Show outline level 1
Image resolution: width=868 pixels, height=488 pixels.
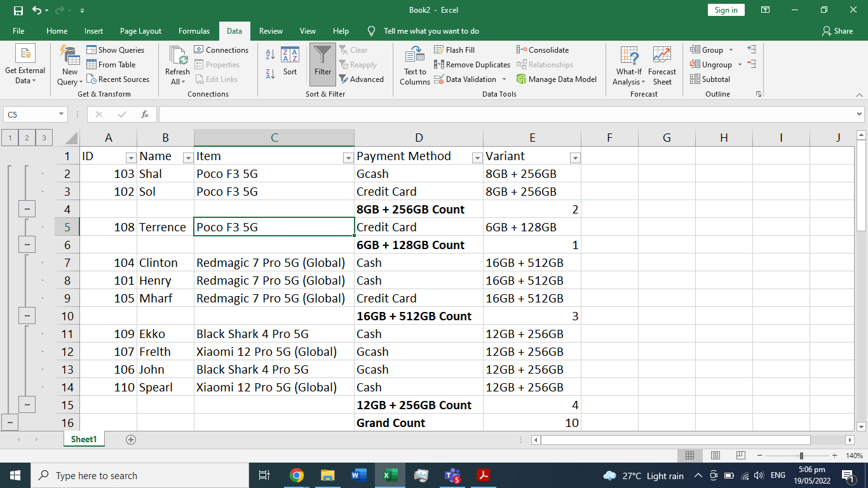click(x=10, y=137)
